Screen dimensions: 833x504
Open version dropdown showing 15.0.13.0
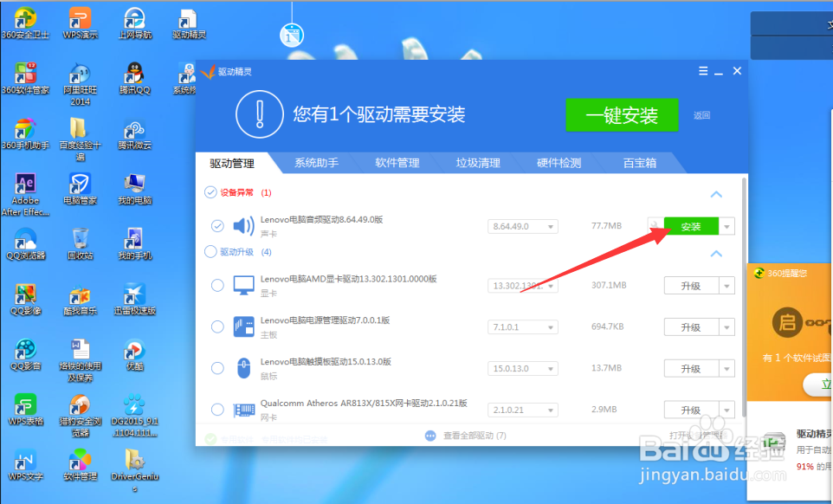click(523, 369)
